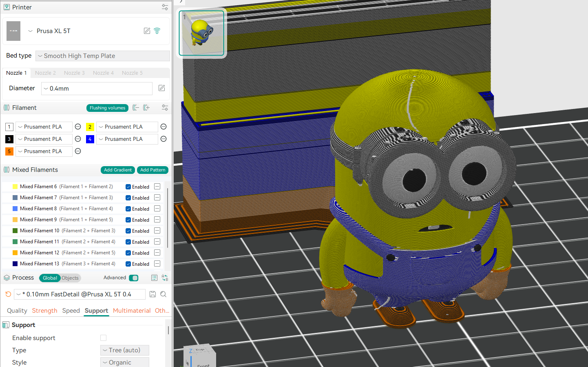The image size is (588, 367).
Task: Open the Bed type dropdown
Action: click(103, 56)
